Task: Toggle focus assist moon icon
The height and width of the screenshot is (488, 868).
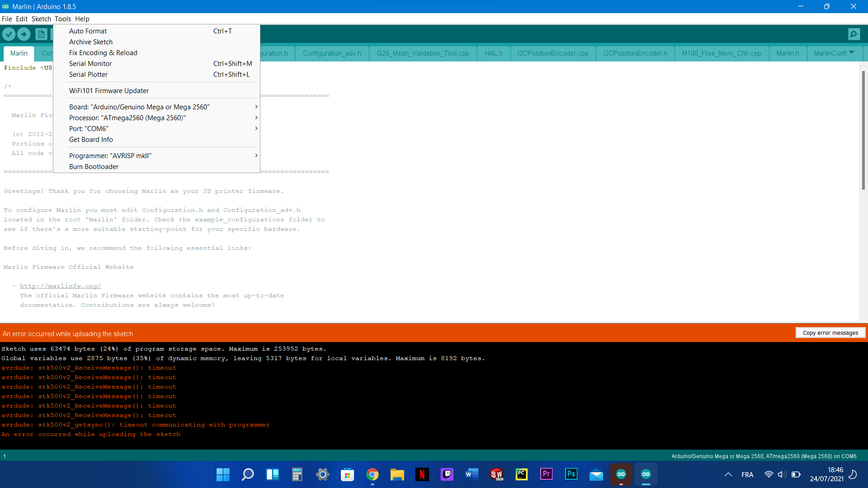Action: 853,474
